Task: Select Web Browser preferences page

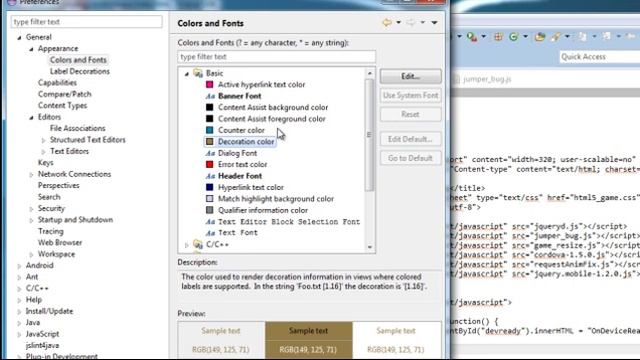Action: click(x=60, y=243)
